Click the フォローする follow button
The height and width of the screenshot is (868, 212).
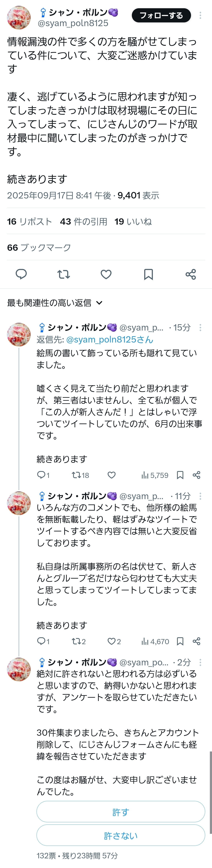(x=161, y=16)
